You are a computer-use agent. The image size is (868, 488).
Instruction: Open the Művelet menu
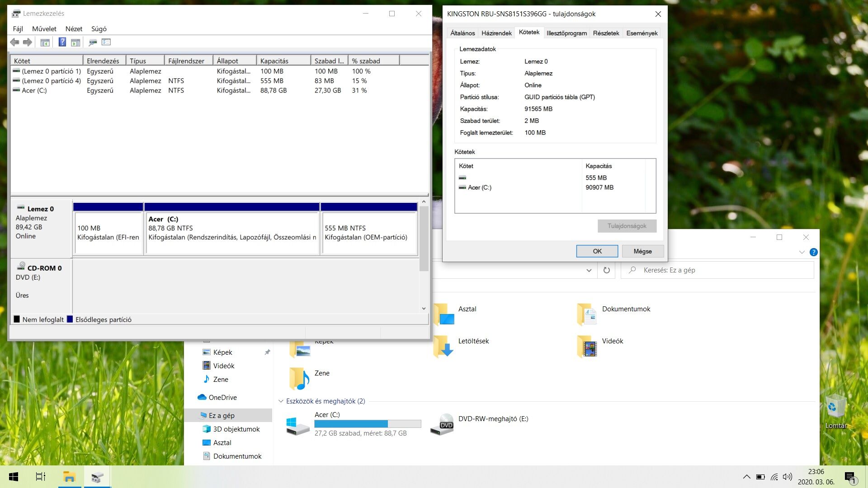44,28
